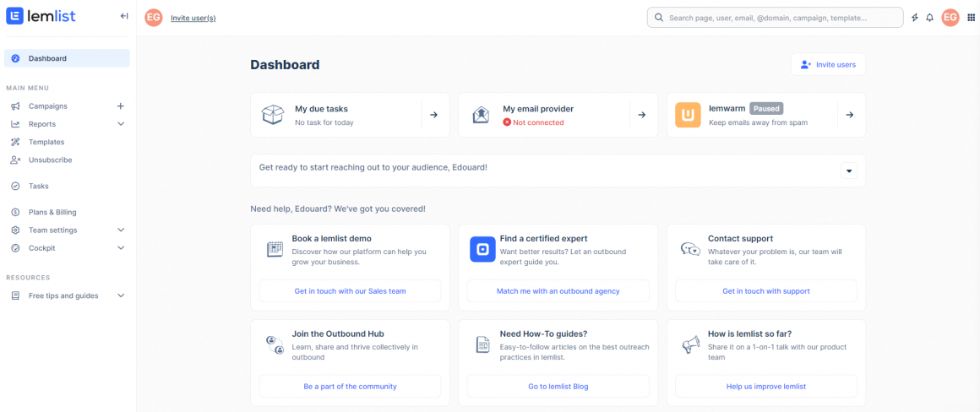The height and width of the screenshot is (412, 980).
Task: Click arrow on My due tasks card
Action: (433, 115)
